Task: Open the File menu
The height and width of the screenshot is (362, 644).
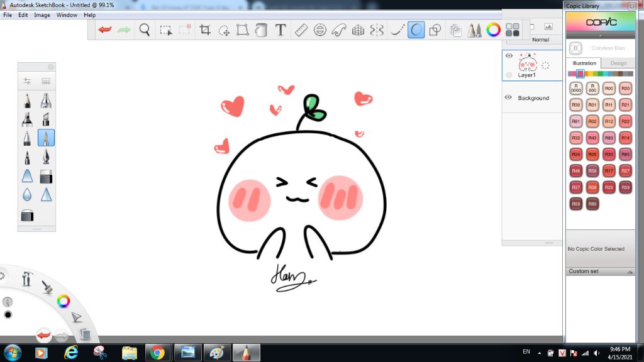Action: pyautogui.click(x=8, y=15)
